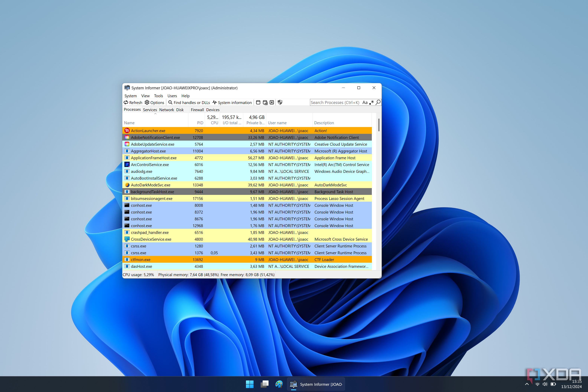Switch to the Disk tab
The width and height of the screenshot is (588, 392).
click(x=180, y=110)
